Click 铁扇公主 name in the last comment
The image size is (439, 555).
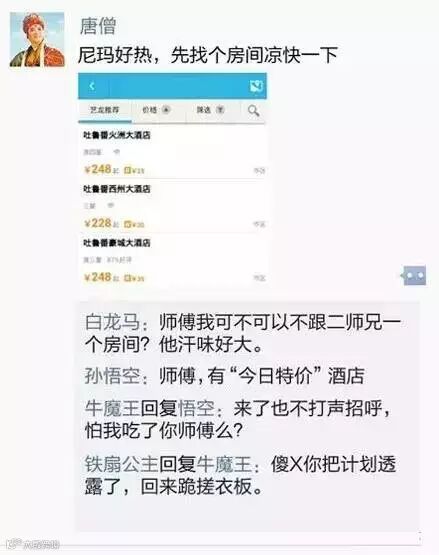pos(121,464)
